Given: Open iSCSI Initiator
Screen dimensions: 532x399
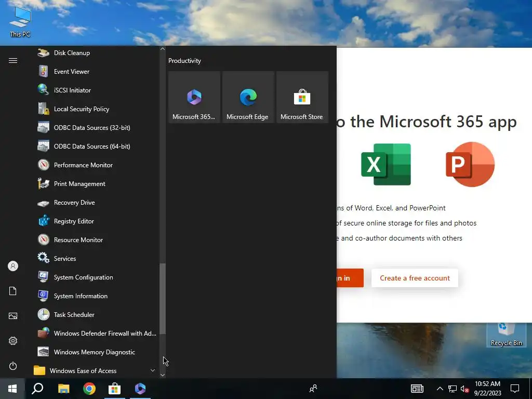Looking at the screenshot, I should pos(95,90).
